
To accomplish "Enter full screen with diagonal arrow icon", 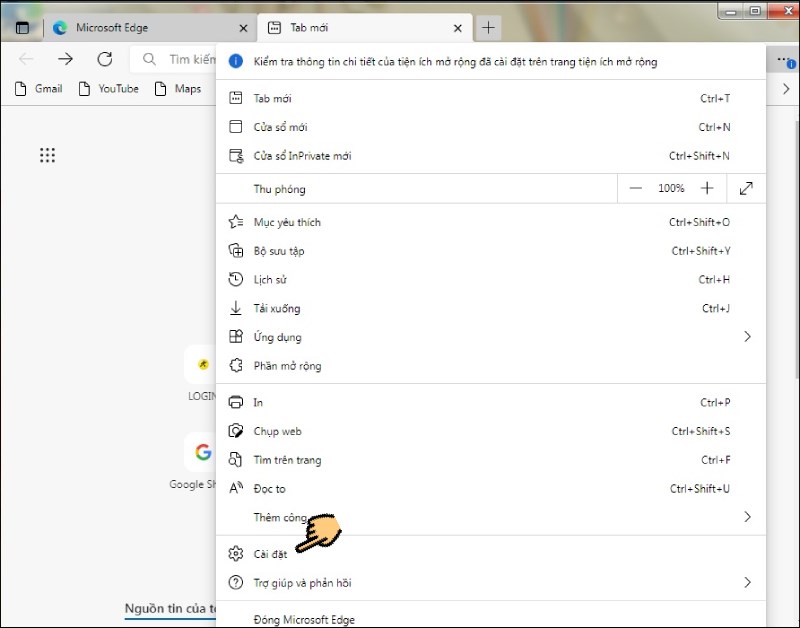I will (x=746, y=188).
